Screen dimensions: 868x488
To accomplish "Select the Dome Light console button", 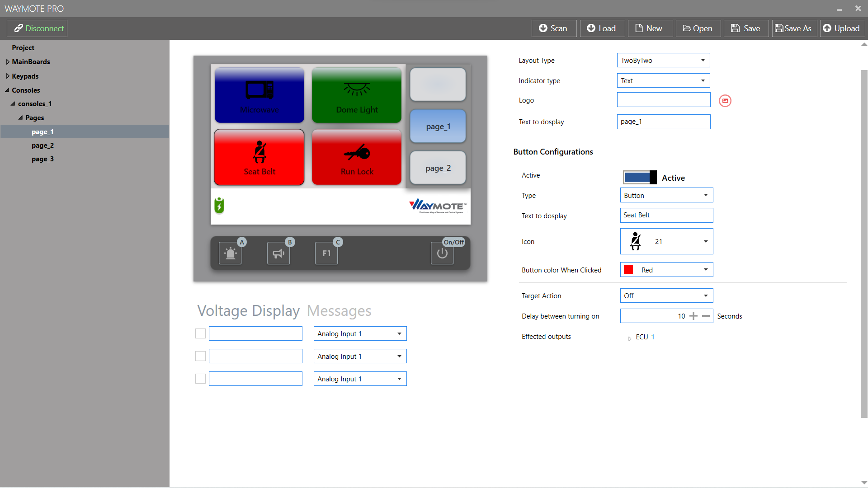I will (357, 95).
